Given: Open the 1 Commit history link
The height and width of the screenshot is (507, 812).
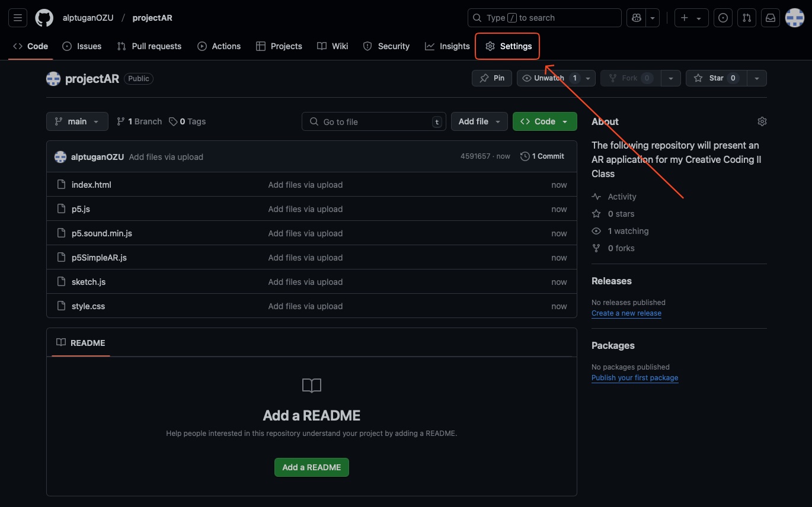Looking at the screenshot, I should click(542, 156).
